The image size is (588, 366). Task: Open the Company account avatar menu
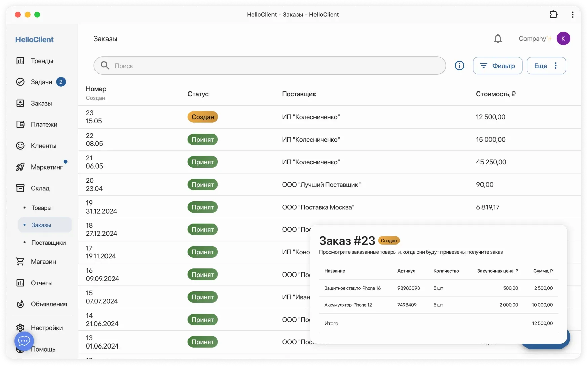563,39
